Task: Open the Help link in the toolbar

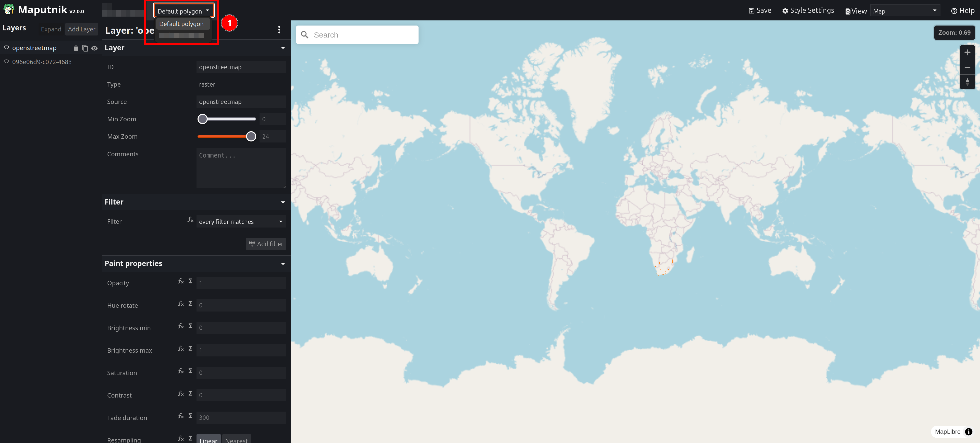Action: 962,11
